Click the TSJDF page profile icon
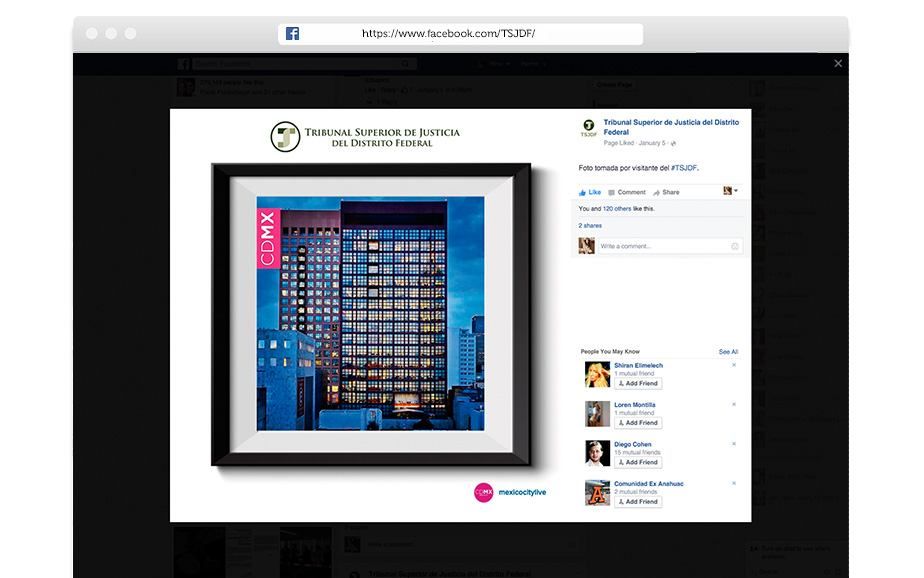This screenshot has height=578, width=924. (589, 128)
